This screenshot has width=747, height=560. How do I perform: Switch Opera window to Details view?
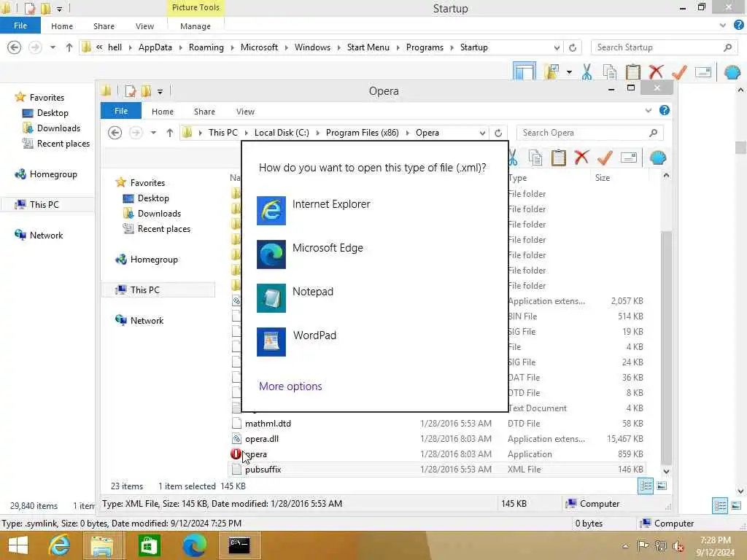[646, 486]
